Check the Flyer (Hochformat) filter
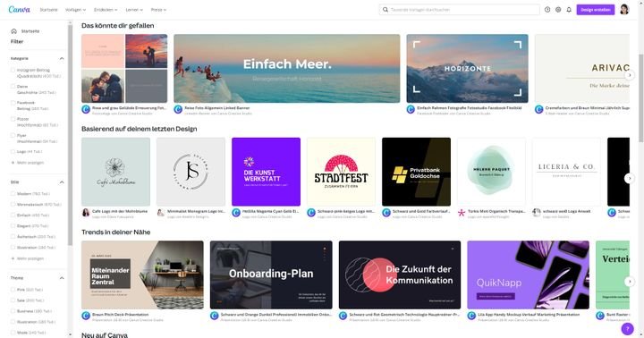 click(13, 135)
